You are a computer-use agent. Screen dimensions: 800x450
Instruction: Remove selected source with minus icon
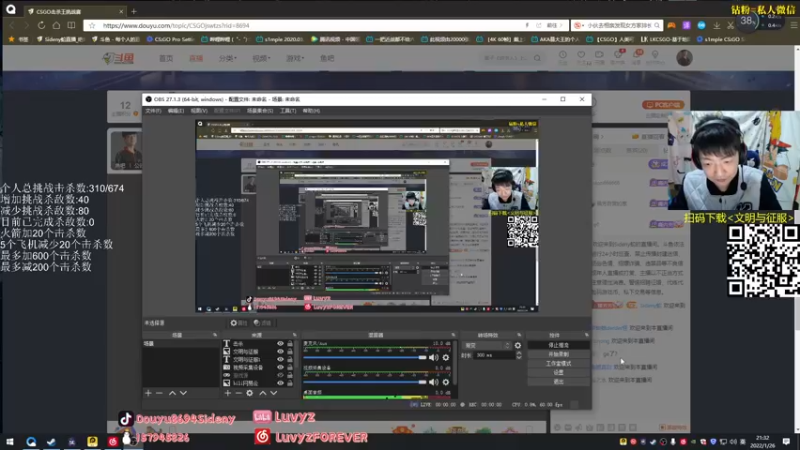(238, 393)
